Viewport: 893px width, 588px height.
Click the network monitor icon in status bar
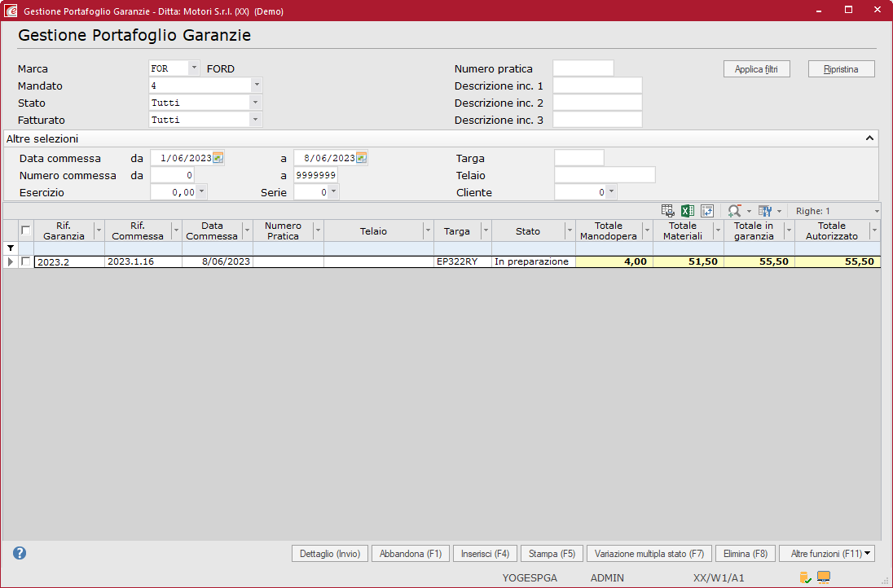[x=824, y=577]
